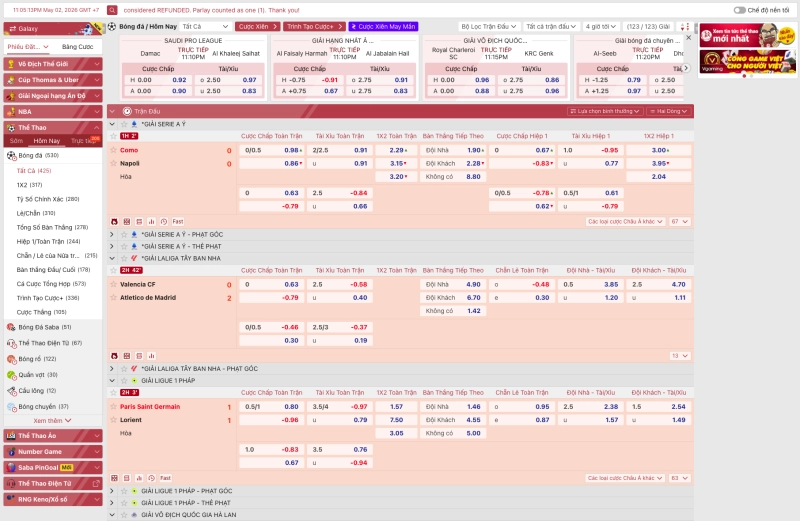Open the statistics chart icon below Valencia CF match
The height and width of the screenshot is (521, 800).
point(152,356)
